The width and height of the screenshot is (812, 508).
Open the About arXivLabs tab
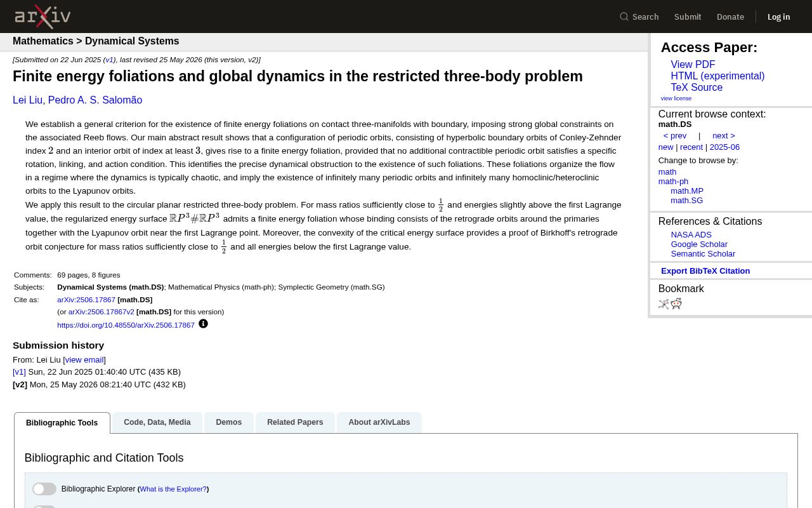point(379,422)
